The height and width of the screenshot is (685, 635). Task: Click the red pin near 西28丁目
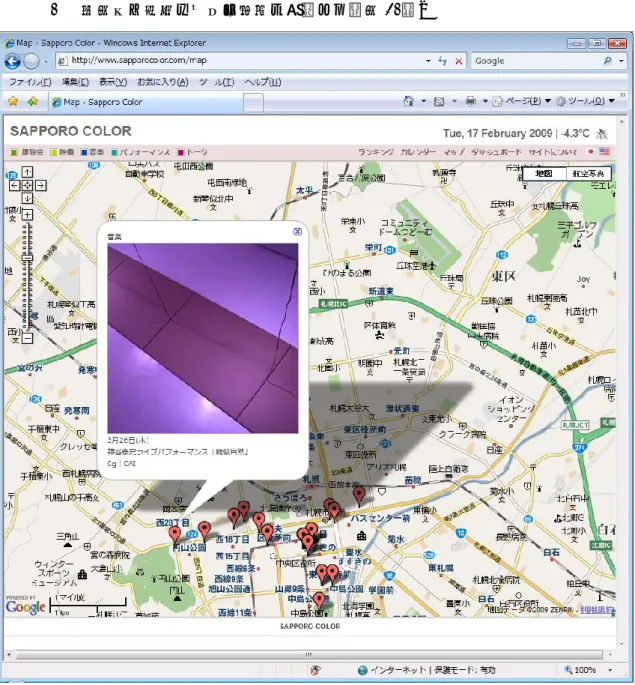pos(175,535)
